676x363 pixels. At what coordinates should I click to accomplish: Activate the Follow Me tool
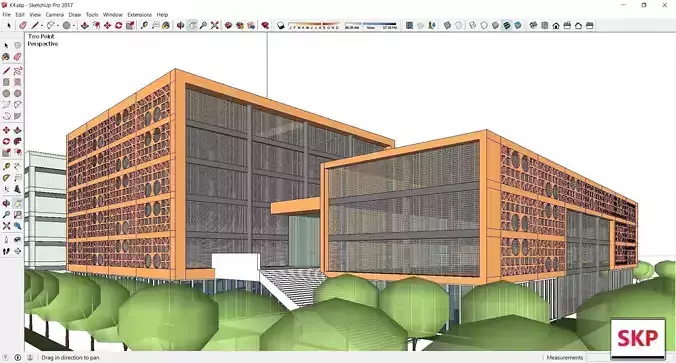tap(17, 141)
